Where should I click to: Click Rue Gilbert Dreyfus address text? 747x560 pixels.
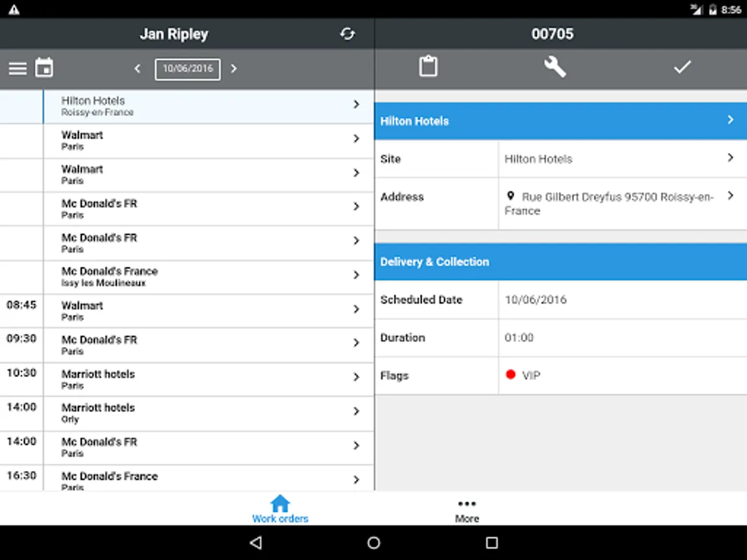pyautogui.click(x=609, y=203)
